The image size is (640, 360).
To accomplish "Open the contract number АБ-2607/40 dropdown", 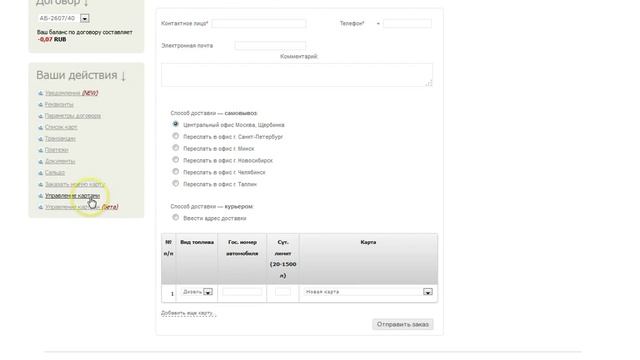I will pos(84,18).
